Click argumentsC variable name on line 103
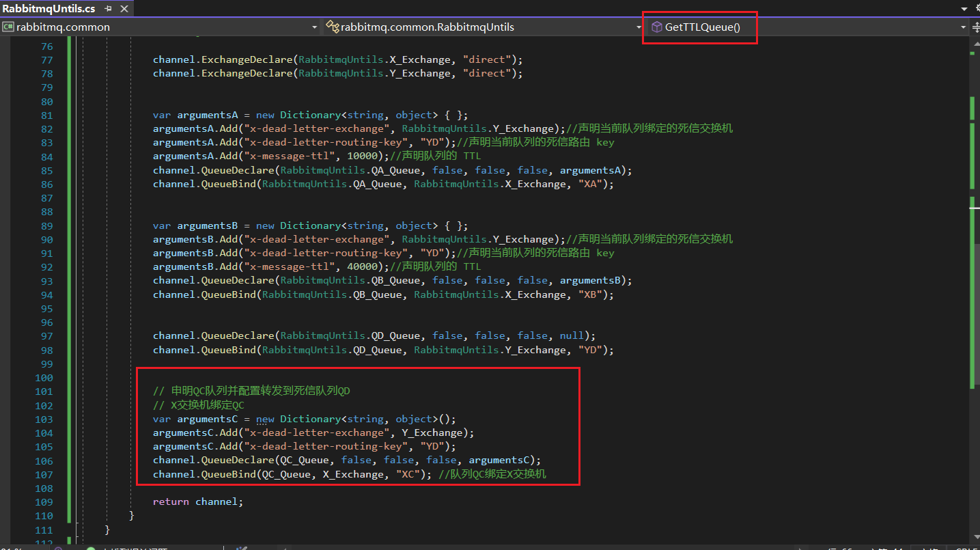 point(207,420)
